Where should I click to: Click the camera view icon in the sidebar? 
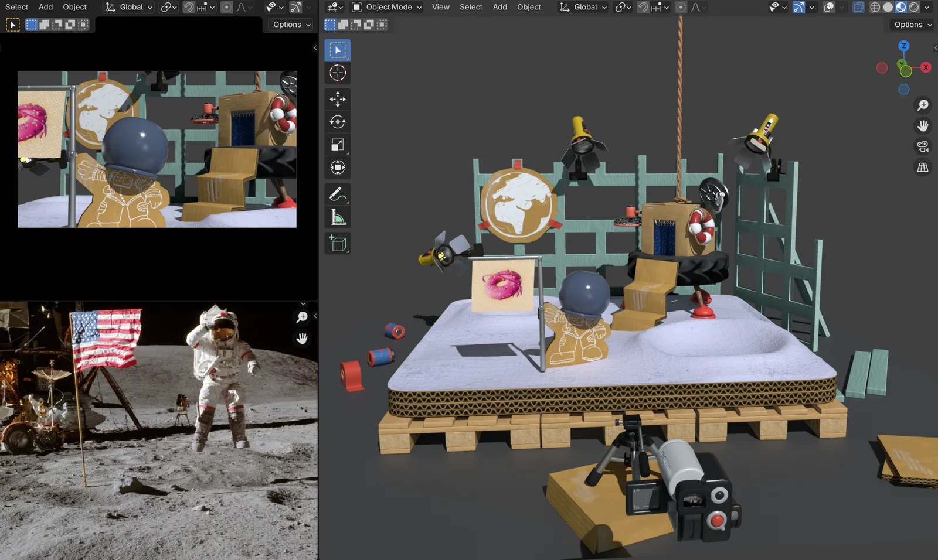(x=923, y=146)
